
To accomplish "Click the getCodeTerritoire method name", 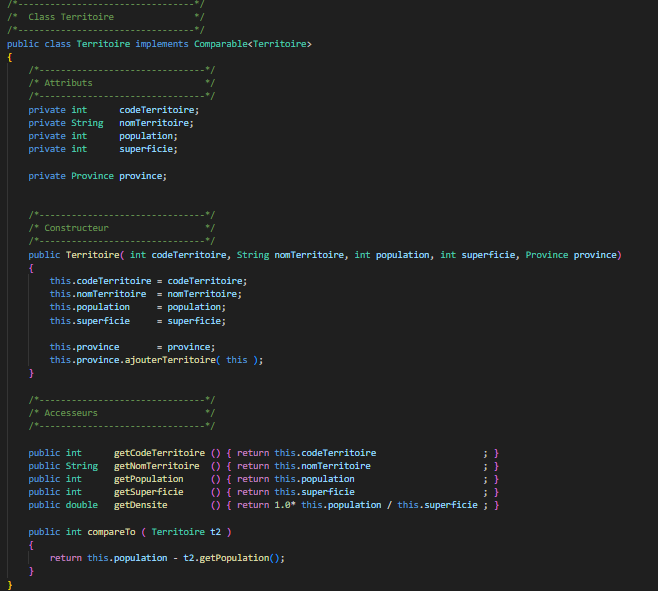I will pyautogui.click(x=159, y=453).
